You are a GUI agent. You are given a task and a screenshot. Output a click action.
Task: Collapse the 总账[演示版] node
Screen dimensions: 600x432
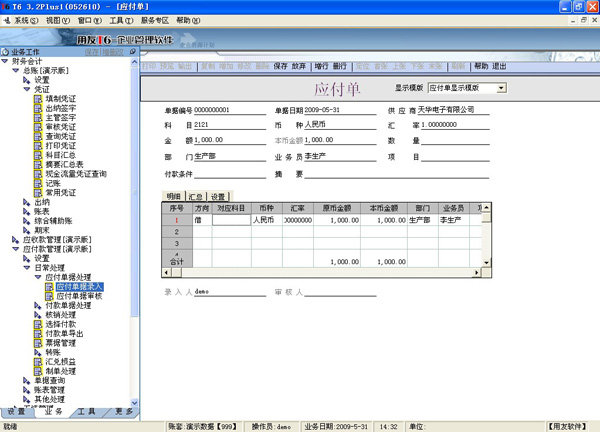(x=16, y=70)
